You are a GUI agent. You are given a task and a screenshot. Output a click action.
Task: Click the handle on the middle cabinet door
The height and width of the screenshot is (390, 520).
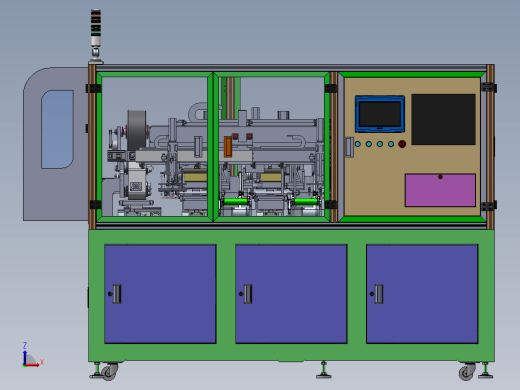[248, 294]
